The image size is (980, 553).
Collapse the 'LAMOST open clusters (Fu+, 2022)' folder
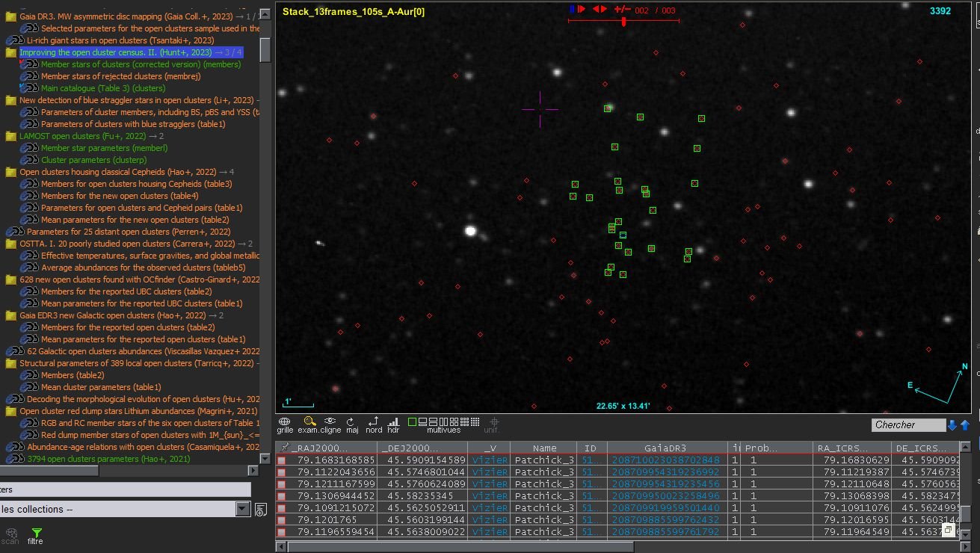10,136
